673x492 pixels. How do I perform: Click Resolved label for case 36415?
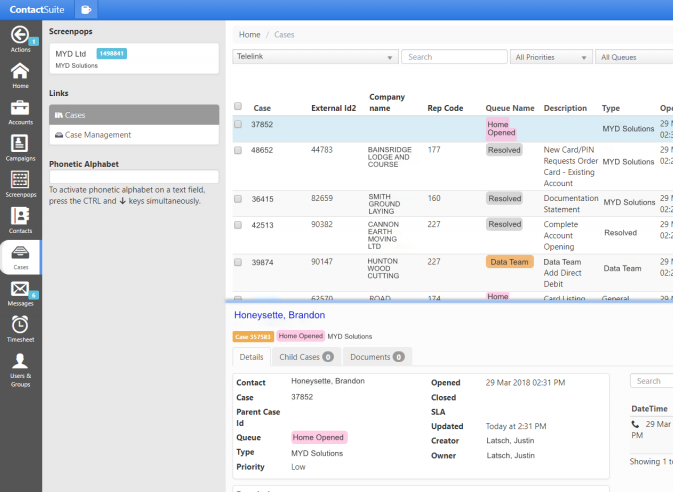click(x=504, y=199)
